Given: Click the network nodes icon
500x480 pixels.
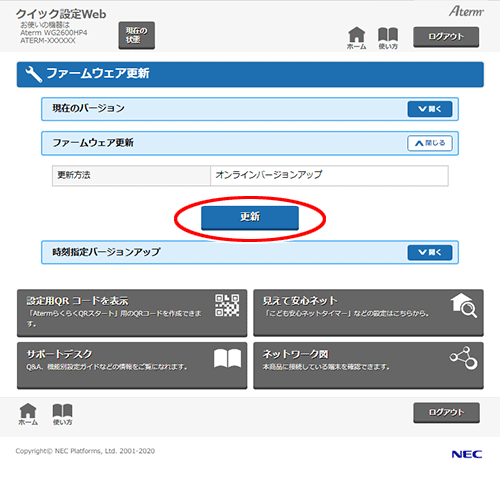Looking at the screenshot, I should 464,358.
